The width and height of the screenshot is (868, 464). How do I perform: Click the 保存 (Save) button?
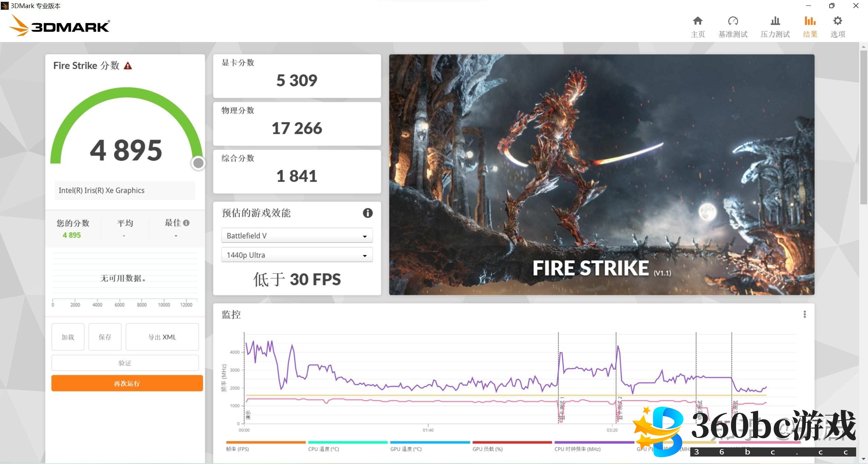click(105, 337)
